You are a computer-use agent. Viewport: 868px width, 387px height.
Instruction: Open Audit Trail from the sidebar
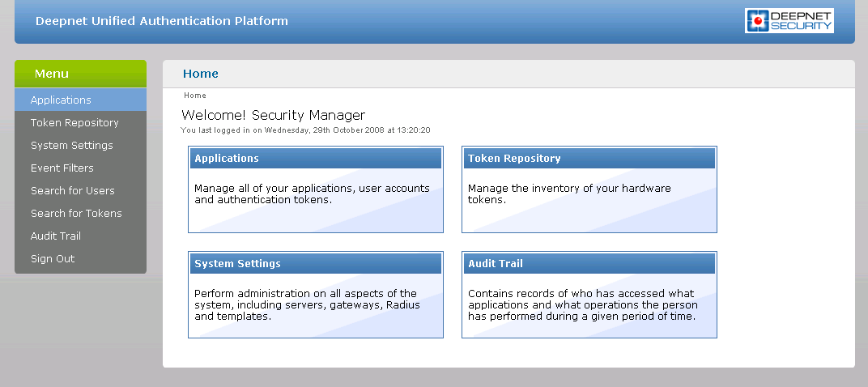point(55,236)
